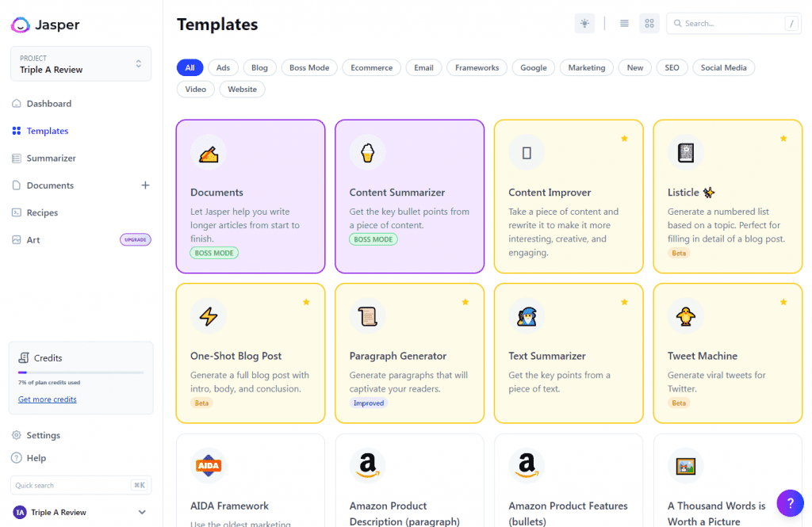This screenshot has height=527, width=812.
Task: Filter templates by Email
Action: click(423, 68)
